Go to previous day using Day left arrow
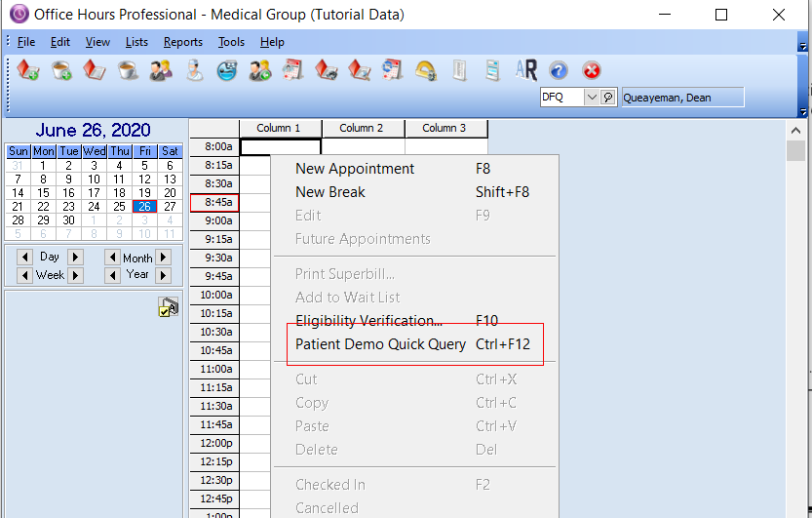The width and height of the screenshot is (812, 518). coord(24,257)
